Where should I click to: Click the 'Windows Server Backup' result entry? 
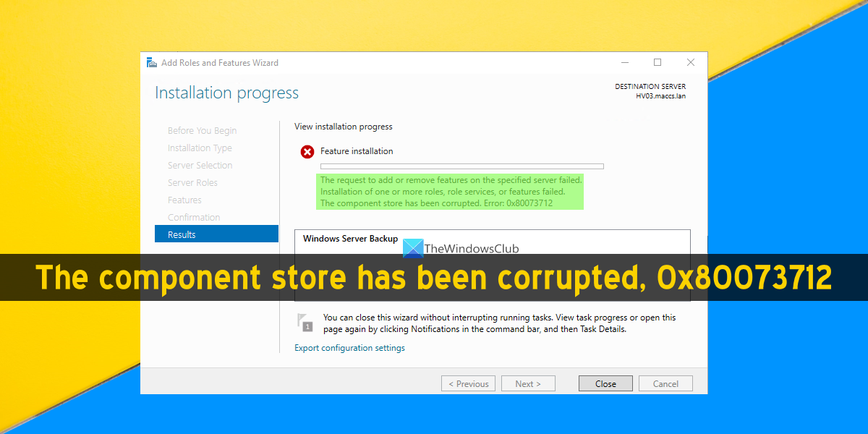(x=350, y=239)
